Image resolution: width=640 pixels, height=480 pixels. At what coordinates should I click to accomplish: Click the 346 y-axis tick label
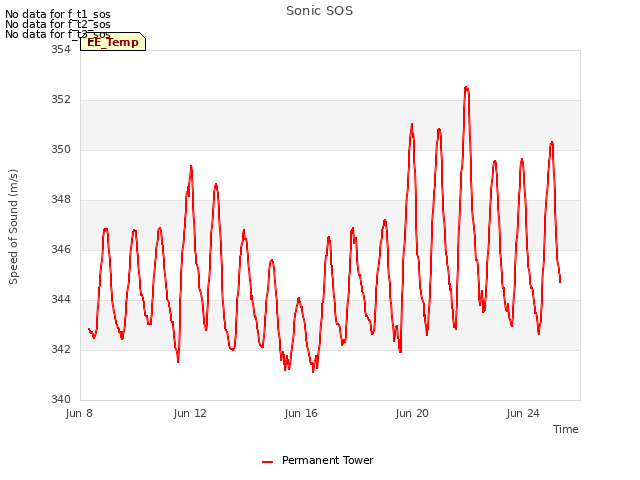61,249
